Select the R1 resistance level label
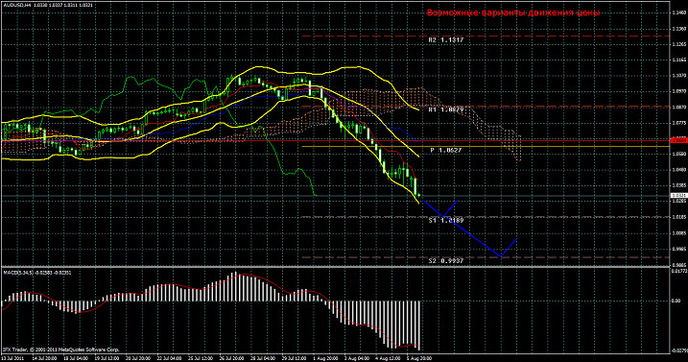 (x=446, y=110)
